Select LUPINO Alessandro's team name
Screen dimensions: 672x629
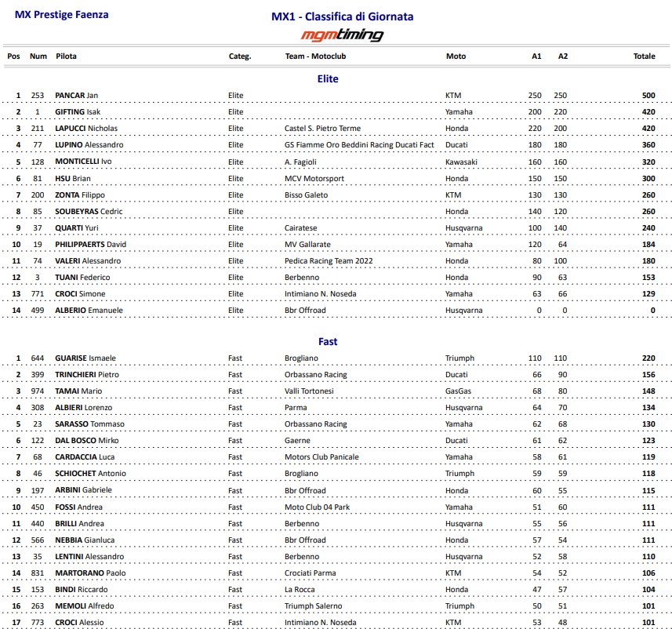pos(359,145)
